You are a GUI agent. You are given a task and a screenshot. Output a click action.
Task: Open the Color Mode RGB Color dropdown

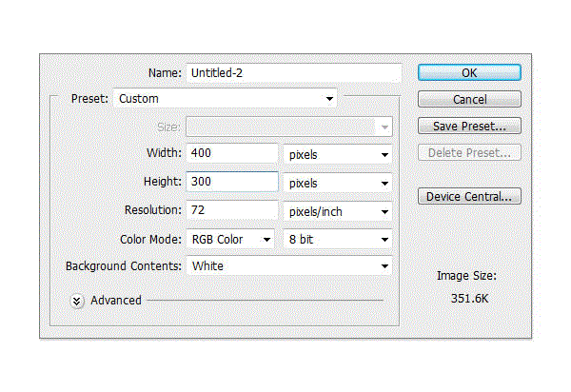[230, 240]
